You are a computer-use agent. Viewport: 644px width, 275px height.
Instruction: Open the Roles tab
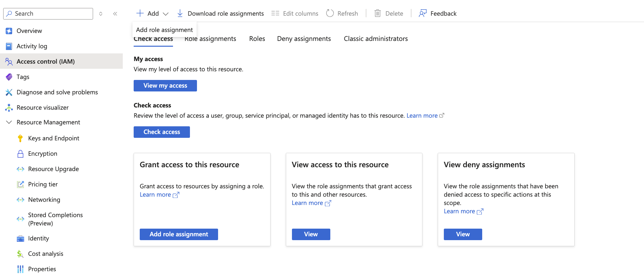[x=257, y=39]
